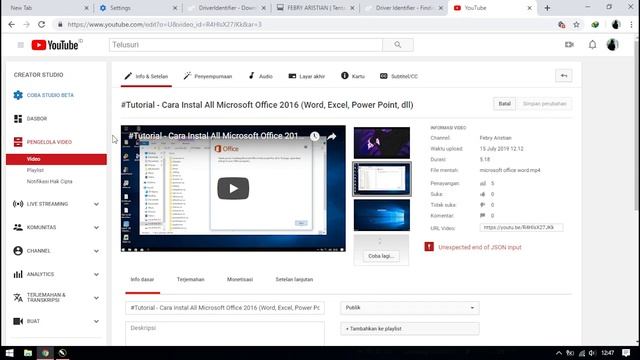Viewport: 640px width, 360px height.
Task: Open the Windows Start menu
Action: 9,353
